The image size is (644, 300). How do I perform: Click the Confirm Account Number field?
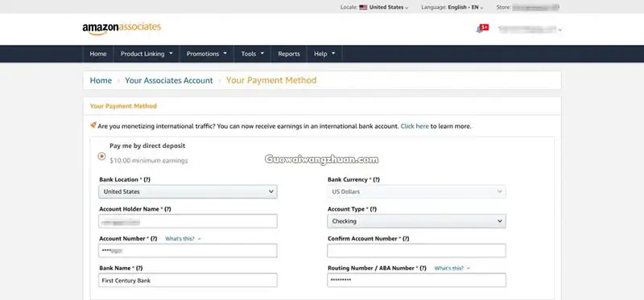[416, 251]
